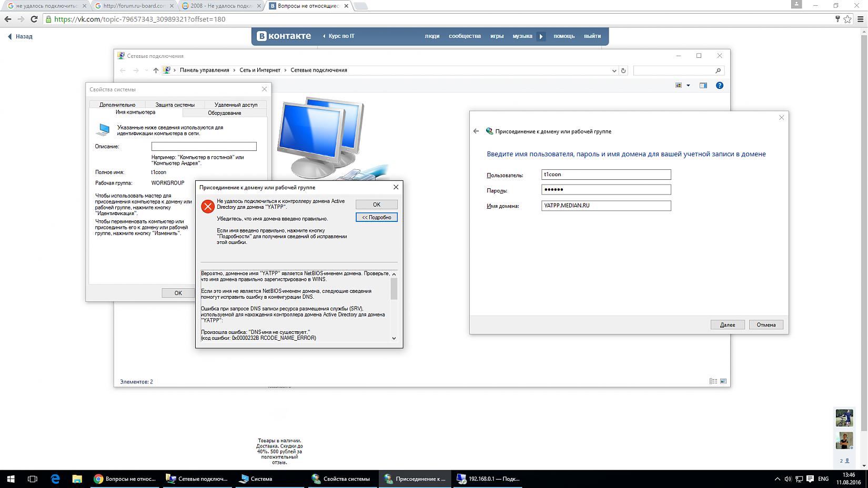The image size is (868, 488).
Task: Click the Chrome forward arrow
Action: 21,19
